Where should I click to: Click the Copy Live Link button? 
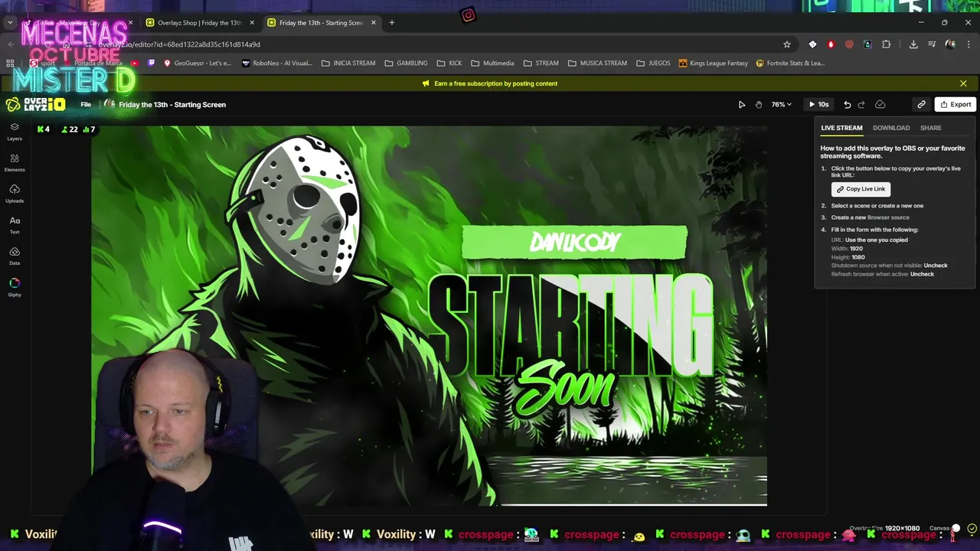point(861,189)
